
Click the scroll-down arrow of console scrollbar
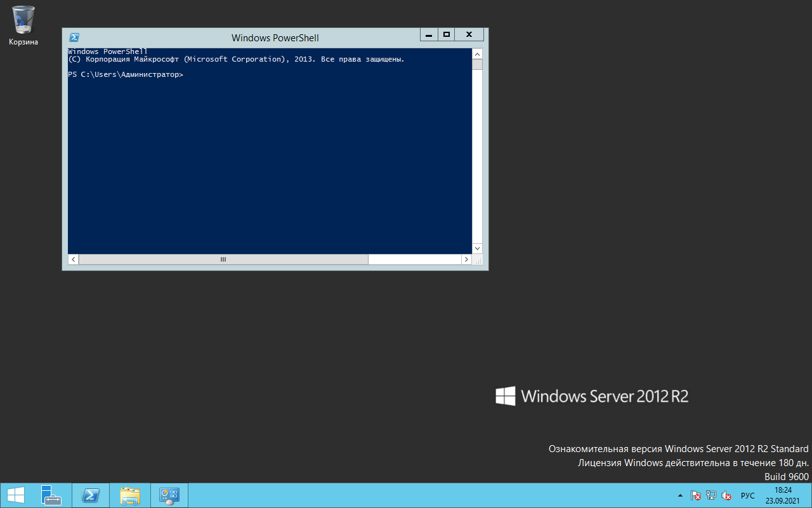pyautogui.click(x=477, y=248)
